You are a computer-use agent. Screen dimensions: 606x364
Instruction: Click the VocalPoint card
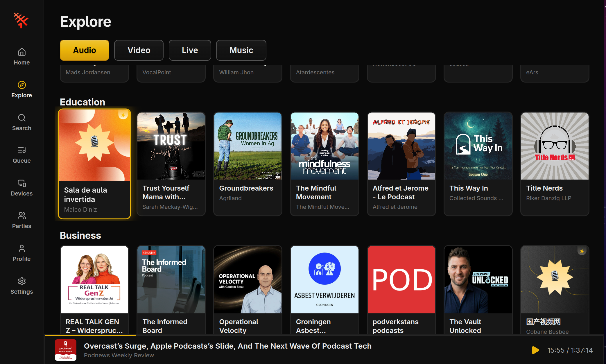click(171, 73)
